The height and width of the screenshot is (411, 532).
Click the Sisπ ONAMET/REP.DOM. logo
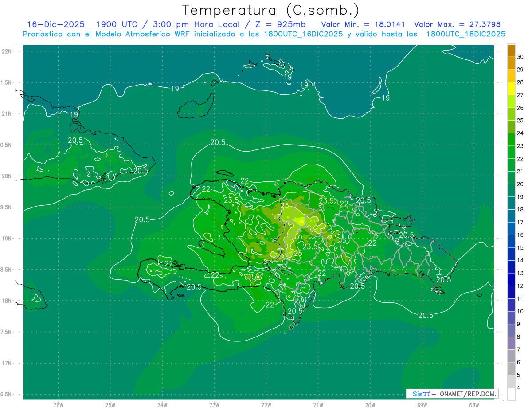click(x=451, y=394)
